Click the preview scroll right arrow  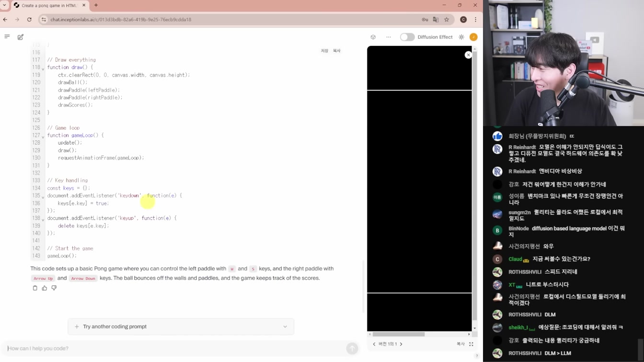click(469, 334)
